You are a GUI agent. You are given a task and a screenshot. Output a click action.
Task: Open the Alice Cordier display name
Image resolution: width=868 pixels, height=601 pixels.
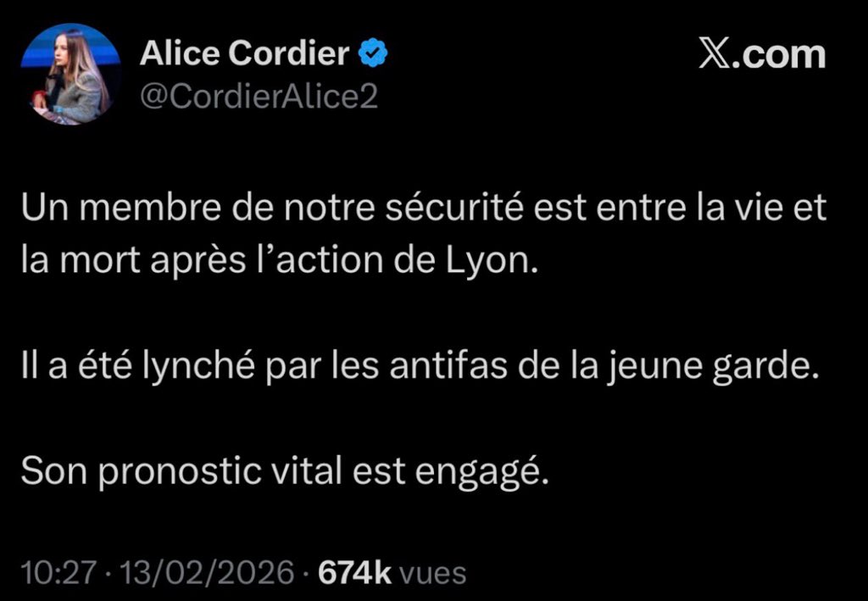pyautogui.click(x=245, y=53)
